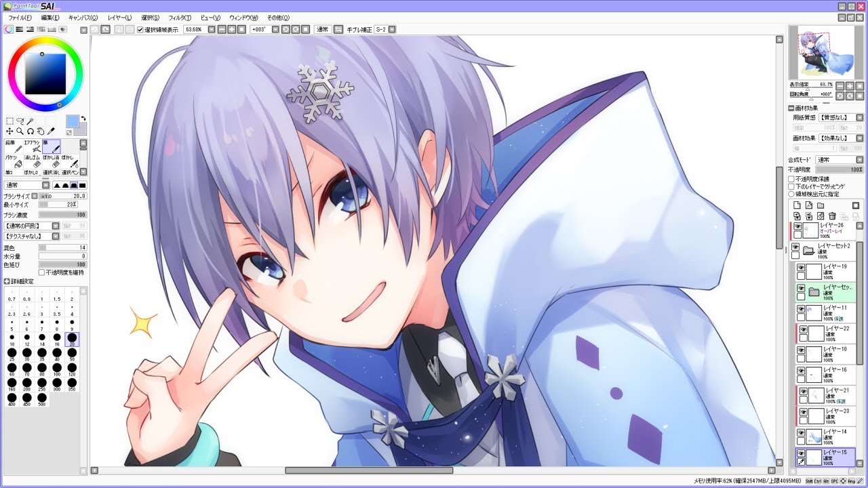
Task: Select 領域検出元に指定 radio option
Action: pyautogui.click(x=791, y=194)
